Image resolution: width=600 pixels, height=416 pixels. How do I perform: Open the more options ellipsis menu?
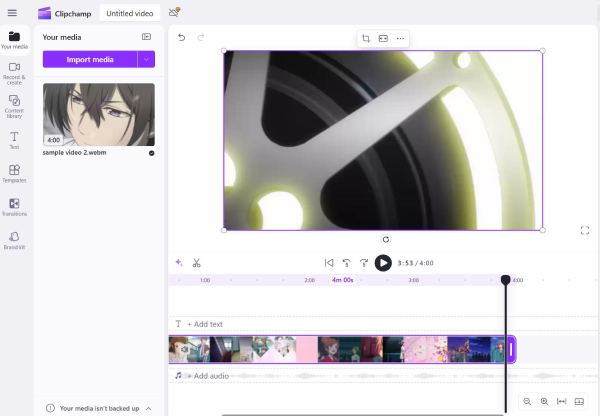click(400, 38)
